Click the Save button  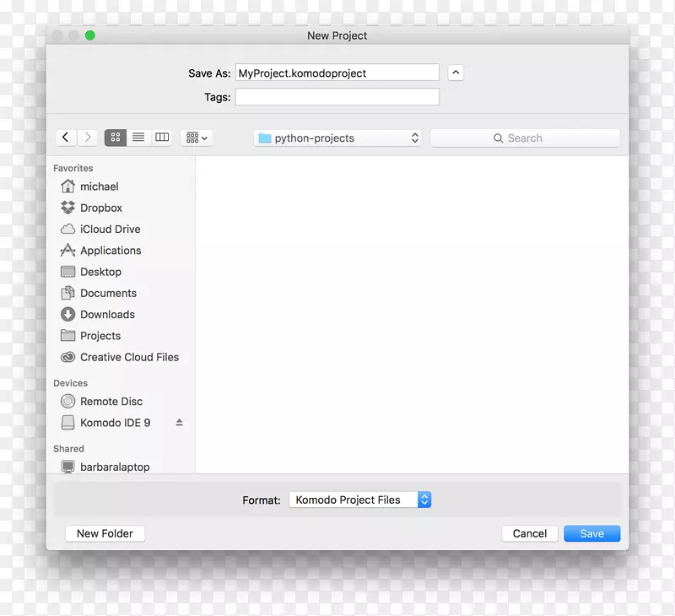592,533
